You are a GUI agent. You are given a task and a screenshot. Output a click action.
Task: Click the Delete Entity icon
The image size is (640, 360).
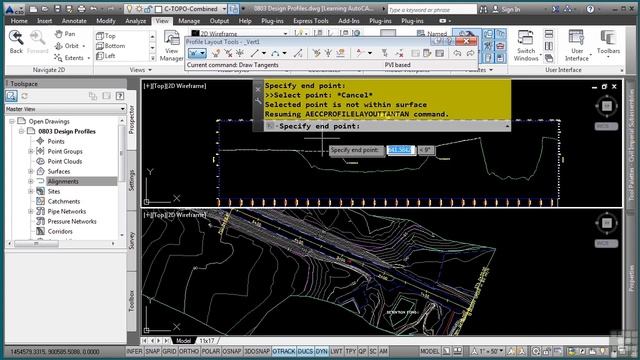399,53
